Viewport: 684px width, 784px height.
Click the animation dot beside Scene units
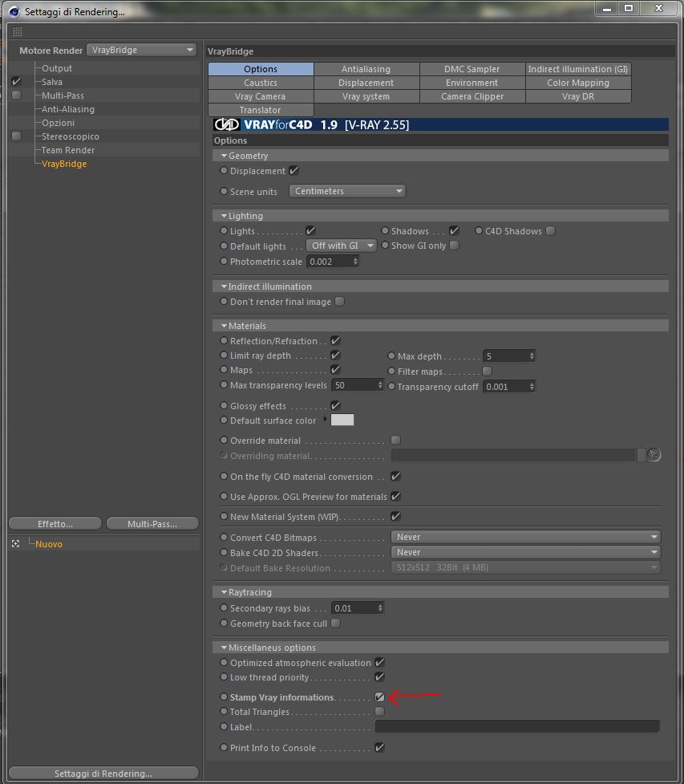(224, 191)
